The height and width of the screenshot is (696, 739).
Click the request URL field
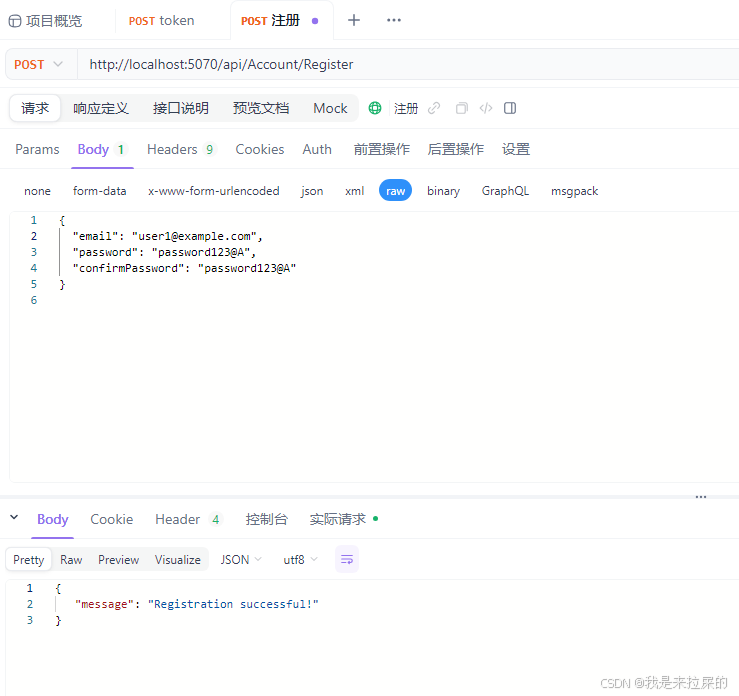(407, 65)
